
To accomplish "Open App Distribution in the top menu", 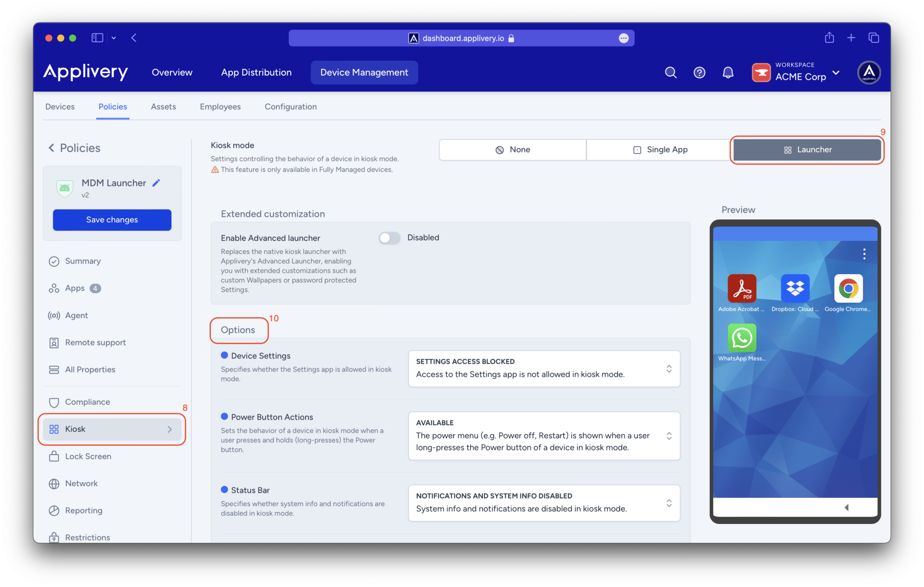I will pos(256,72).
